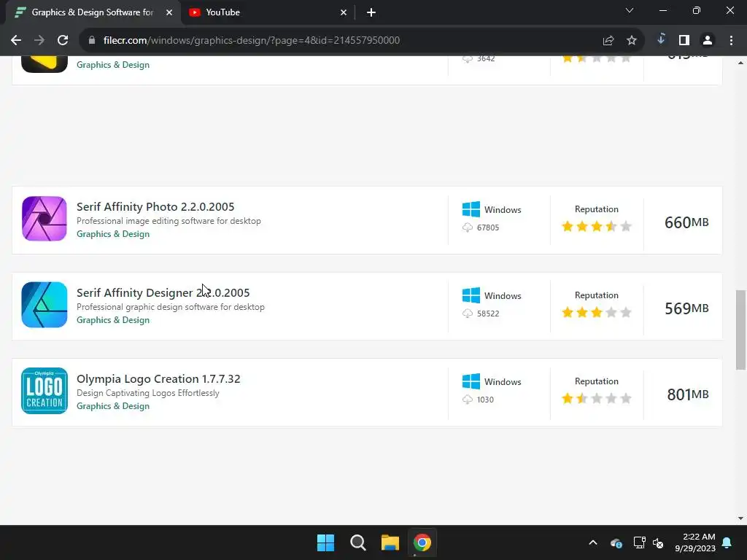
Task: Click the 801MB size for Olympia Logo Creation
Action: point(687,394)
